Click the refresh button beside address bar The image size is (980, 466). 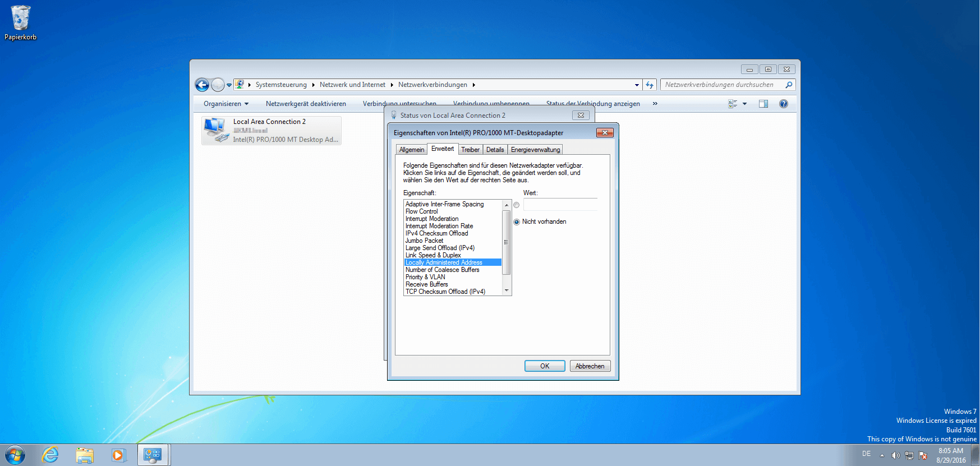pyautogui.click(x=650, y=85)
